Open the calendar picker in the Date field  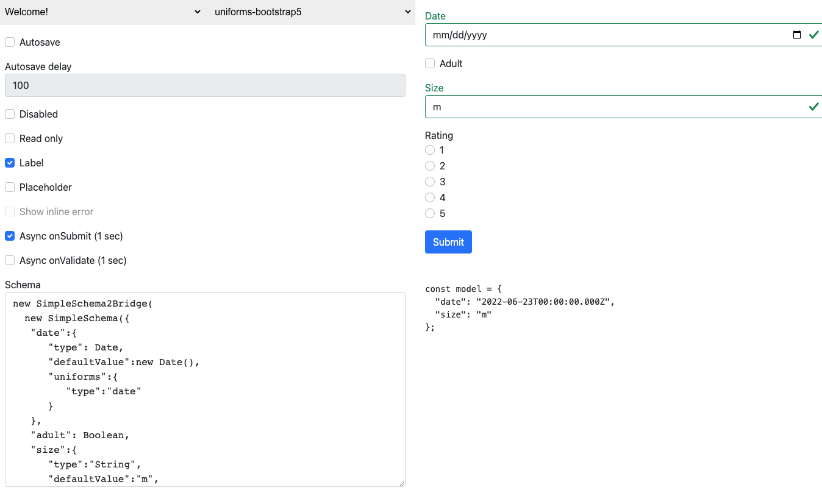[x=796, y=35]
